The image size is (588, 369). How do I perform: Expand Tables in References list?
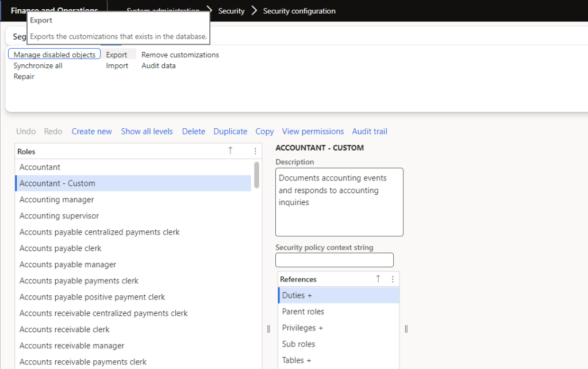click(297, 360)
